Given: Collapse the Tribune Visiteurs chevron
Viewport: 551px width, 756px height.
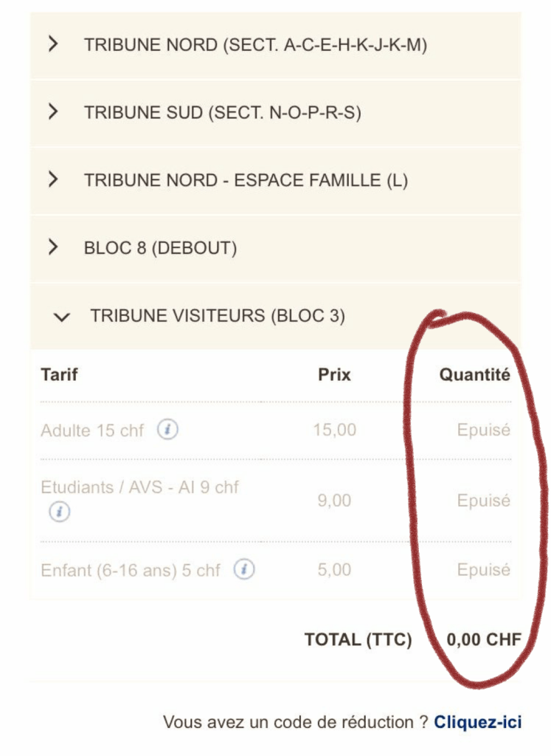Looking at the screenshot, I should (x=63, y=317).
